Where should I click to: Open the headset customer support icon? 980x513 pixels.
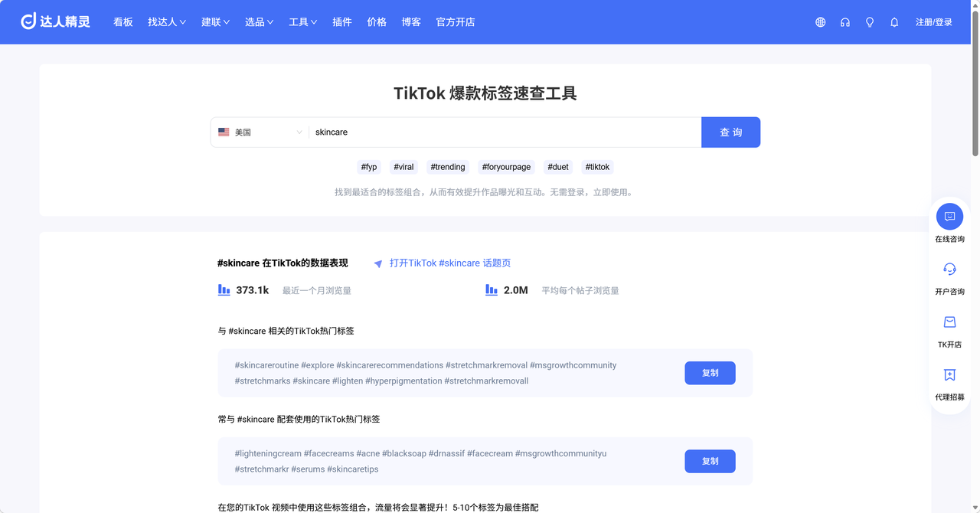(x=844, y=22)
